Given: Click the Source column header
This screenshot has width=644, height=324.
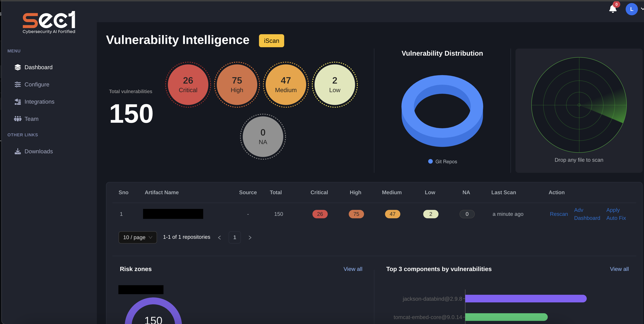Looking at the screenshot, I should (x=248, y=193).
